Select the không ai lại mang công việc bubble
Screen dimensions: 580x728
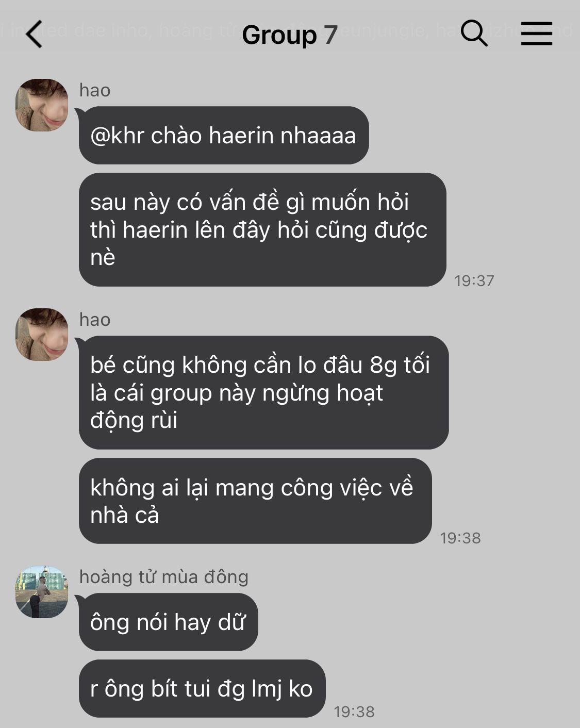(x=255, y=501)
